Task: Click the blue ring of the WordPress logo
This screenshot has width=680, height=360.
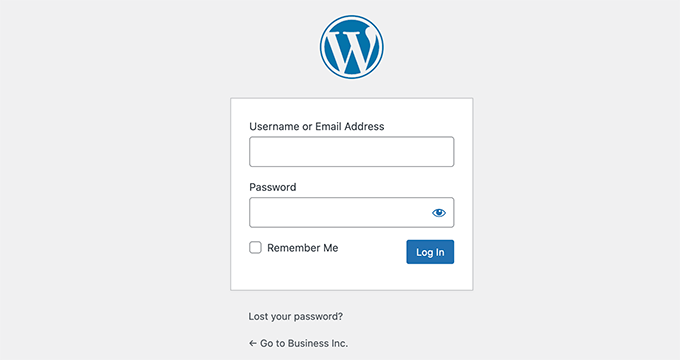Action: click(x=352, y=17)
